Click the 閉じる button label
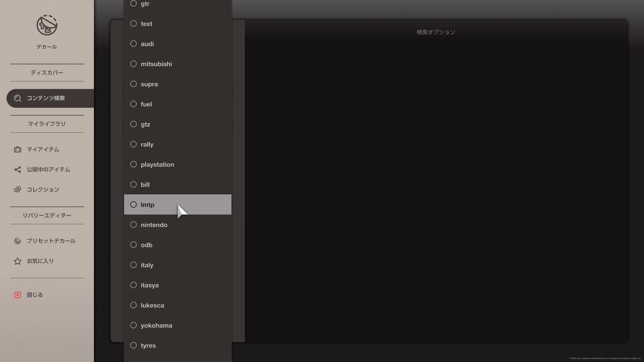Image resolution: width=644 pixels, height=362 pixels. pos(35,295)
